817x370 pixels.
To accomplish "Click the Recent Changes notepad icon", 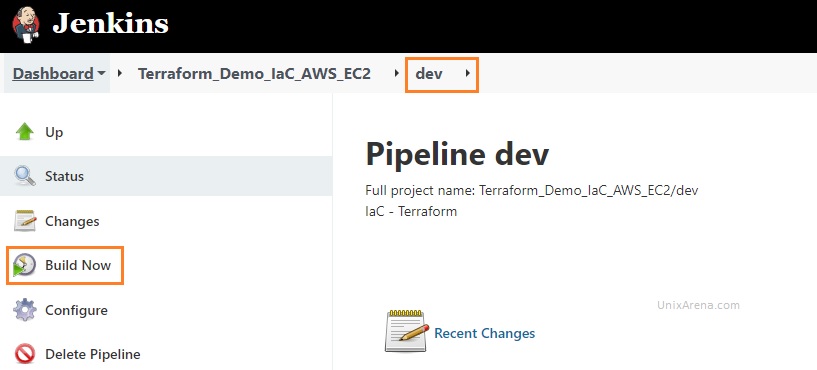I will click(407, 331).
